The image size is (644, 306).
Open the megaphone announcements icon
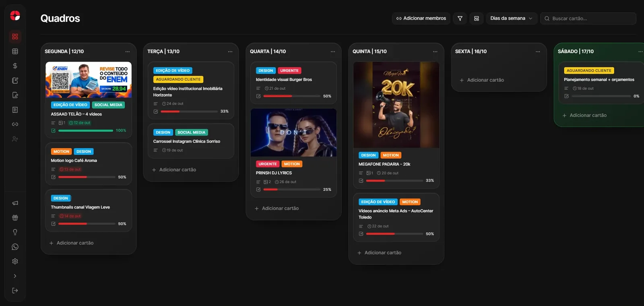coord(15,203)
